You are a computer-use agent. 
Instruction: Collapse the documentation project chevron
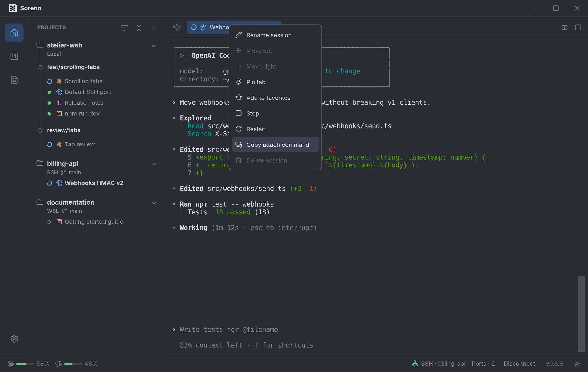click(154, 203)
